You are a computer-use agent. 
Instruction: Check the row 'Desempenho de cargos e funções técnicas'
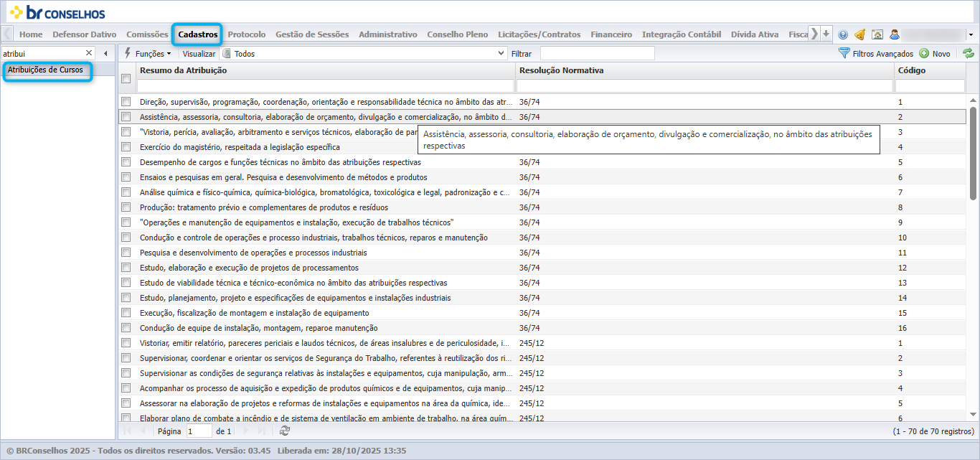point(126,162)
